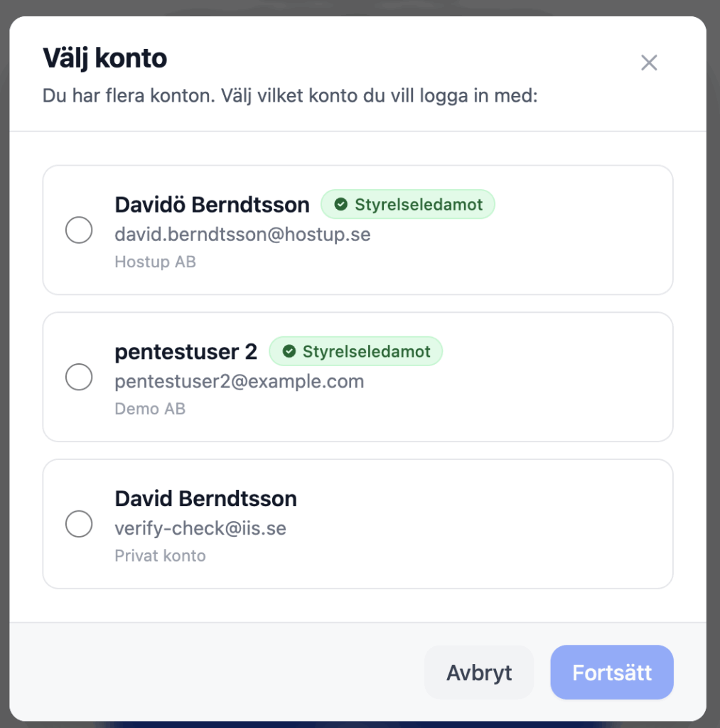Viewport: 720px width, 728px height.
Task: Click the Privat konto label
Action: click(x=160, y=555)
